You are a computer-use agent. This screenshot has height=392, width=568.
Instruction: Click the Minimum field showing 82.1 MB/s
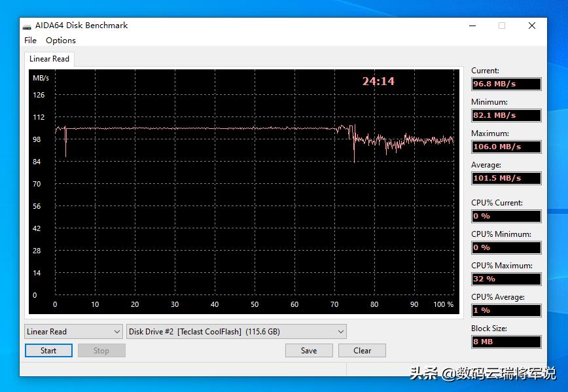pyautogui.click(x=506, y=115)
